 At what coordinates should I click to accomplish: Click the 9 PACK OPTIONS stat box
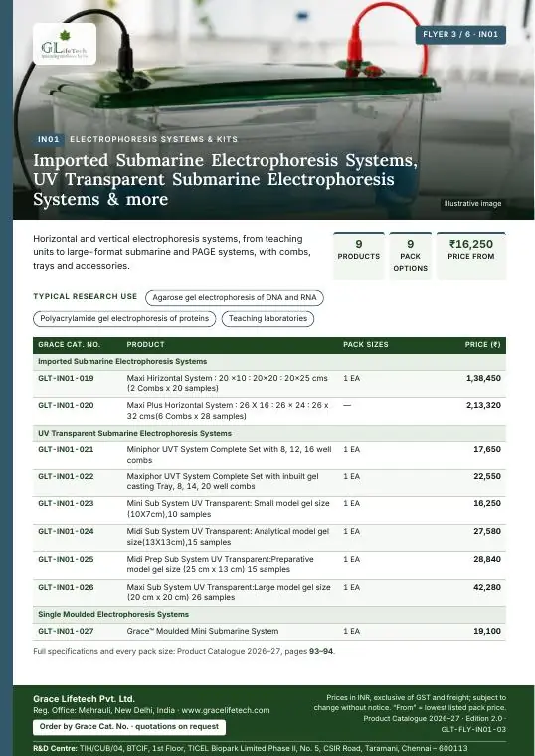[410, 256]
